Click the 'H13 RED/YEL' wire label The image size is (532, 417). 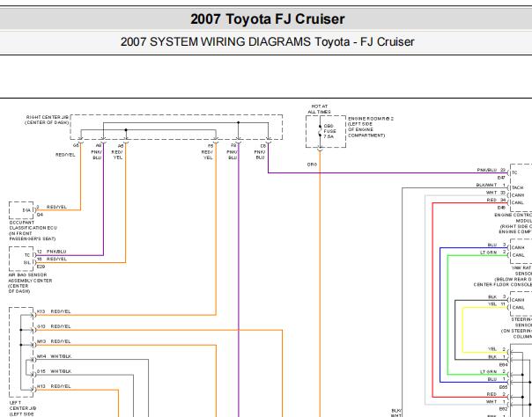pos(54,386)
